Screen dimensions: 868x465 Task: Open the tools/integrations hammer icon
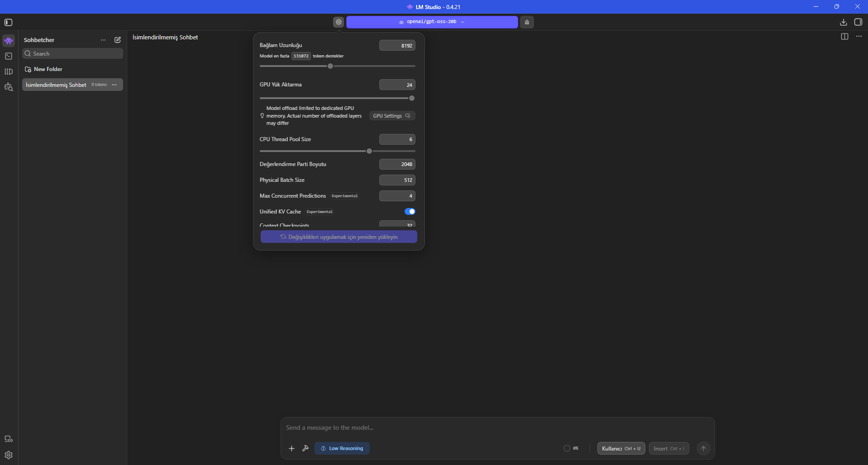click(x=305, y=448)
